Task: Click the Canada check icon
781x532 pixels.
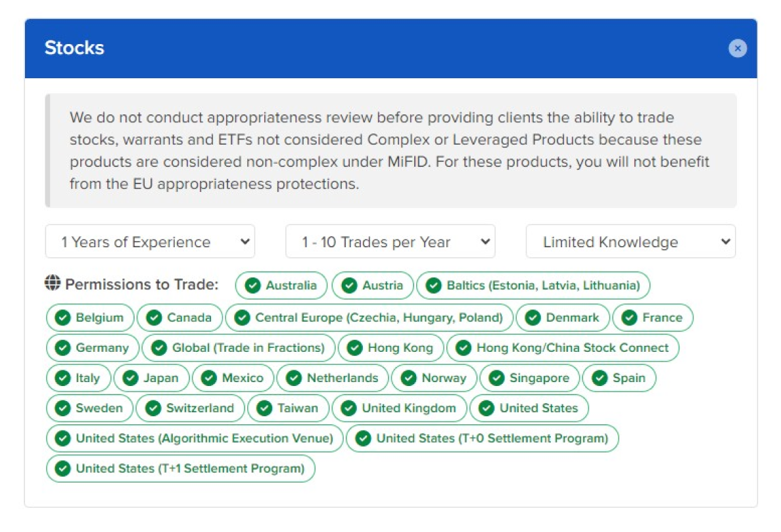Action: [154, 318]
